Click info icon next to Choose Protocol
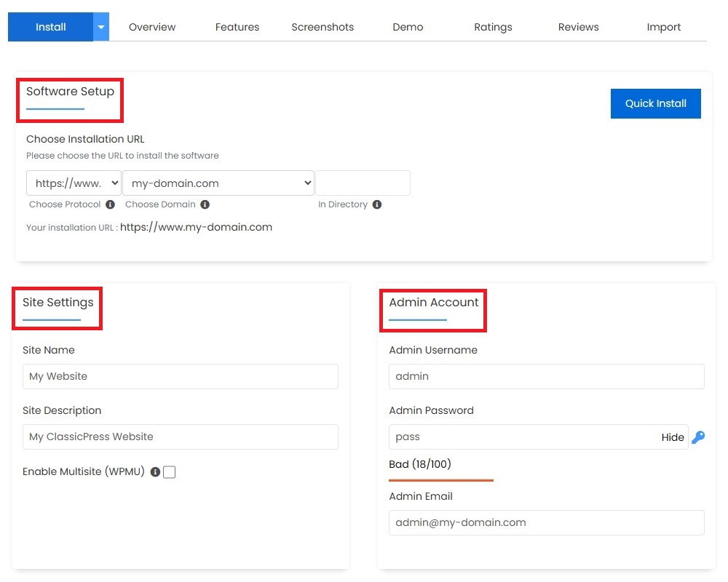 (x=110, y=204)
